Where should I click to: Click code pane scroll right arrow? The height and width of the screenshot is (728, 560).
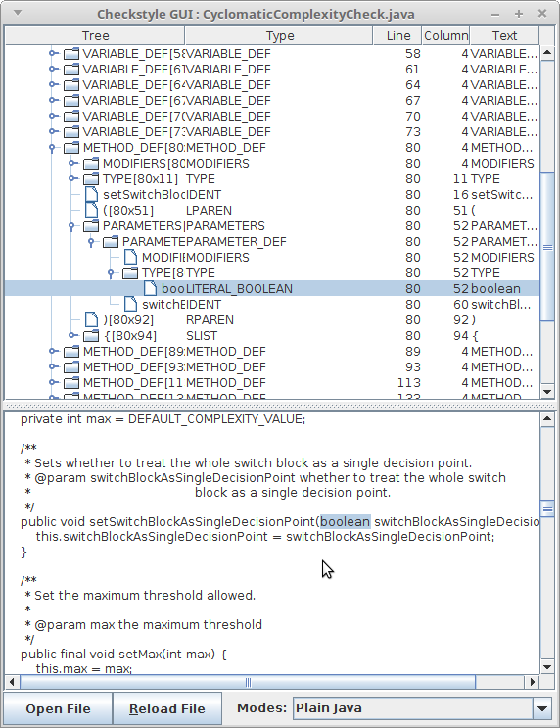point(532,682)
